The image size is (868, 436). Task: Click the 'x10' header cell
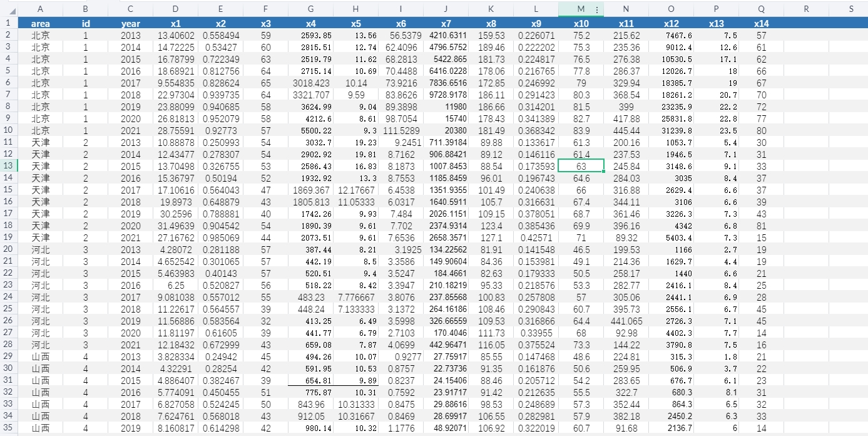(581, 23)
